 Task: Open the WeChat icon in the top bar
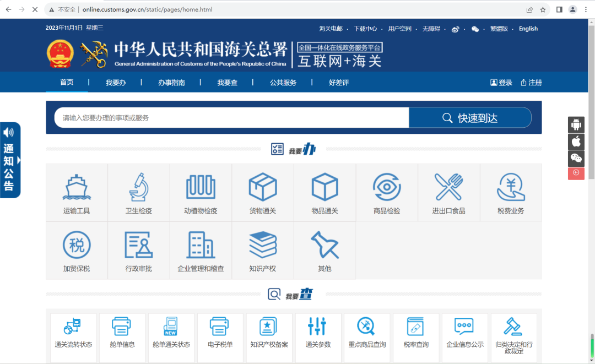(x=475, y=29)
